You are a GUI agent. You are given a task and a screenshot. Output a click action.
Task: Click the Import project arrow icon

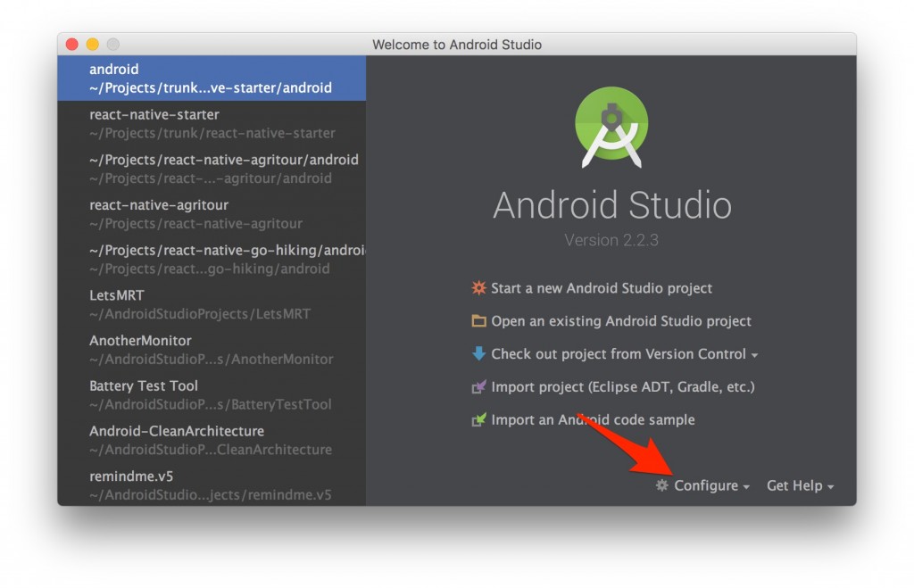pos(478,387)
